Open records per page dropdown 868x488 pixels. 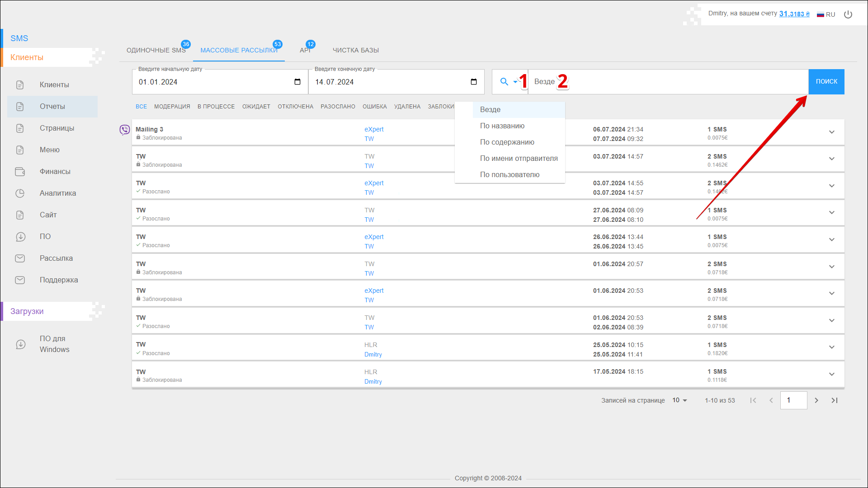click(679, 400)
